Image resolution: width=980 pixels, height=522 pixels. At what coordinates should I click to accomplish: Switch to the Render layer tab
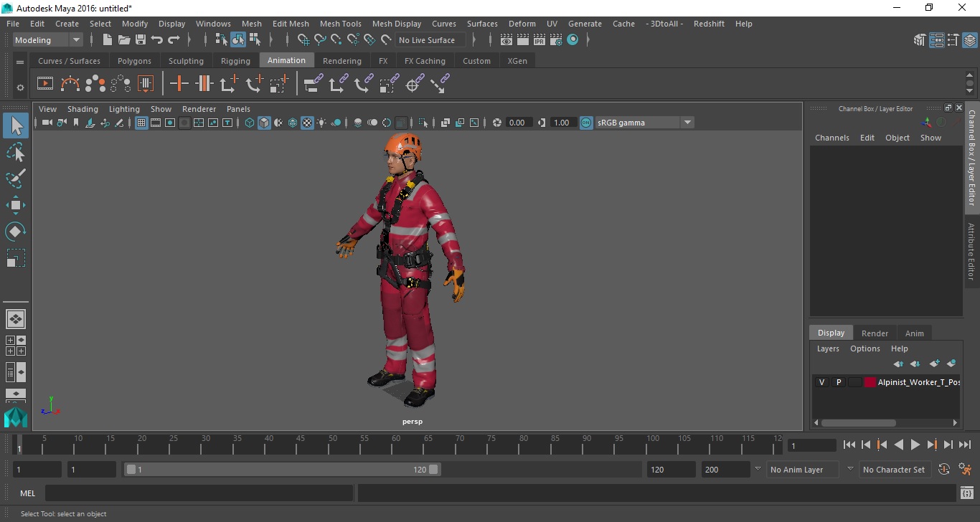[875, 333]
